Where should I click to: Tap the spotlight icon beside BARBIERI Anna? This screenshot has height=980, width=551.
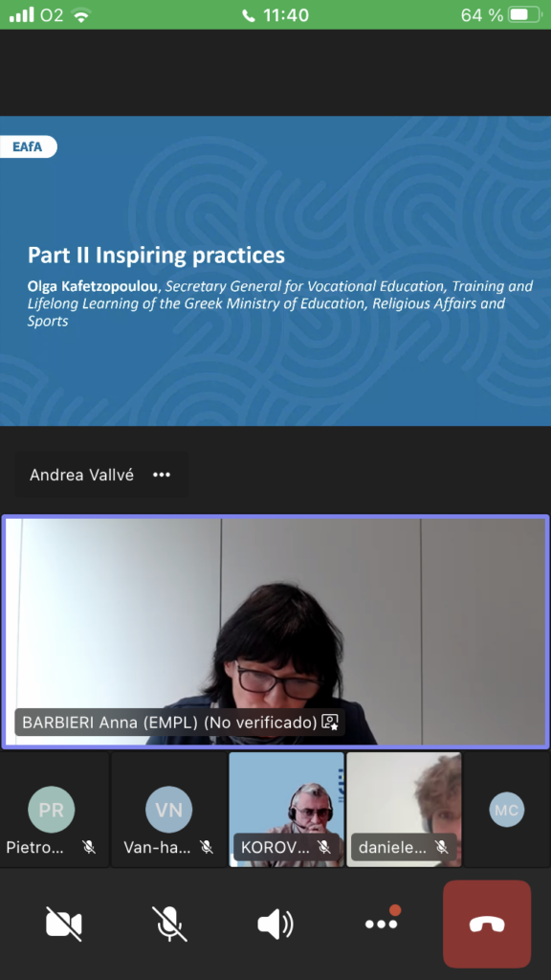[330, 723]
